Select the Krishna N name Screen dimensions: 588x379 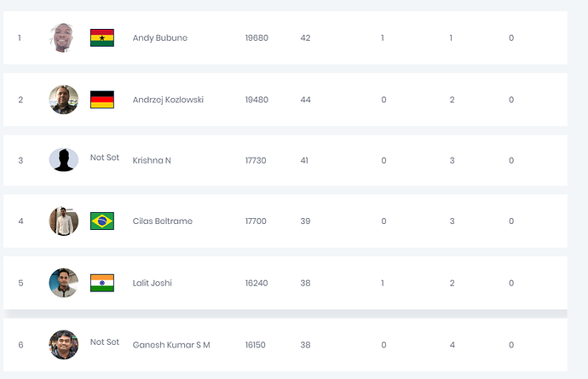tap(152, 161)
